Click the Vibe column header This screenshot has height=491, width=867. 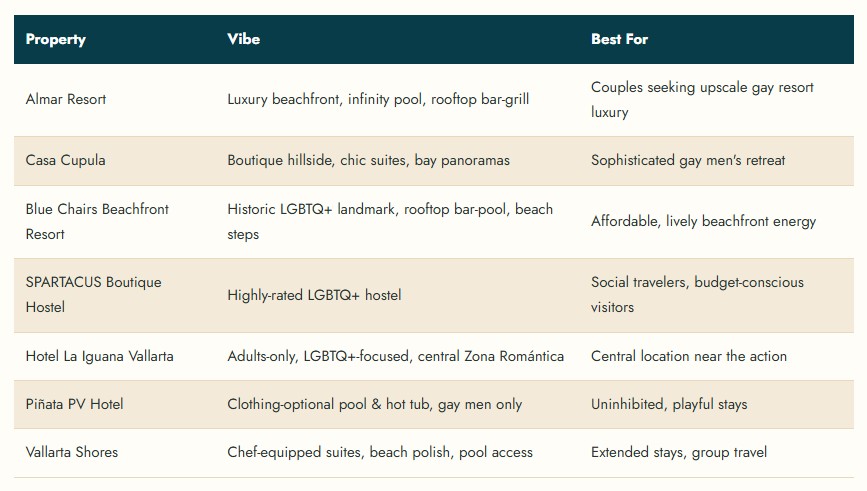pyautogui.click(x=243, y=39)
